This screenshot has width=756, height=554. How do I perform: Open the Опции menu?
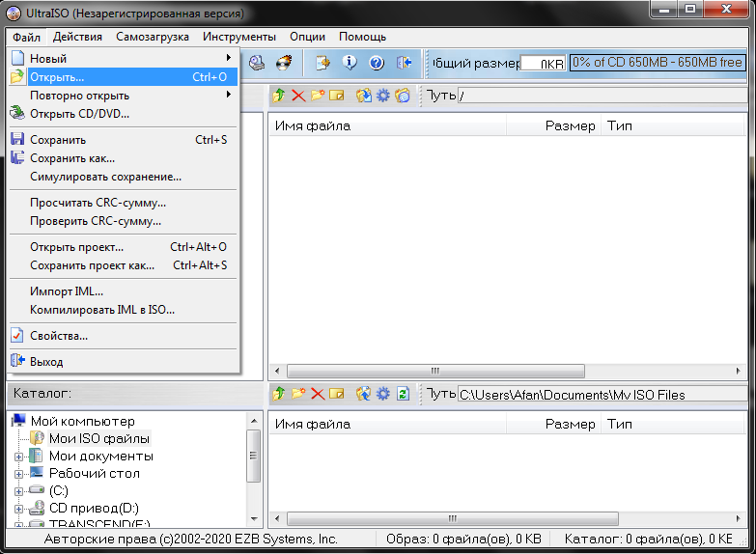307,37
